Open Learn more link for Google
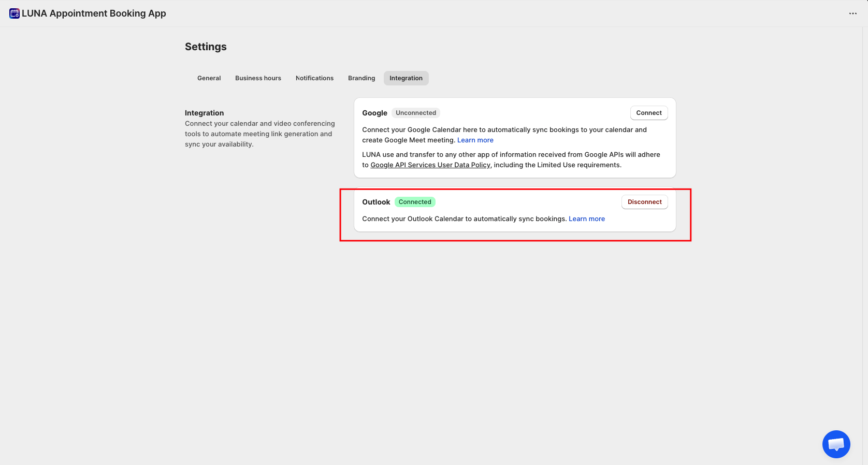 tap(475, 140)
